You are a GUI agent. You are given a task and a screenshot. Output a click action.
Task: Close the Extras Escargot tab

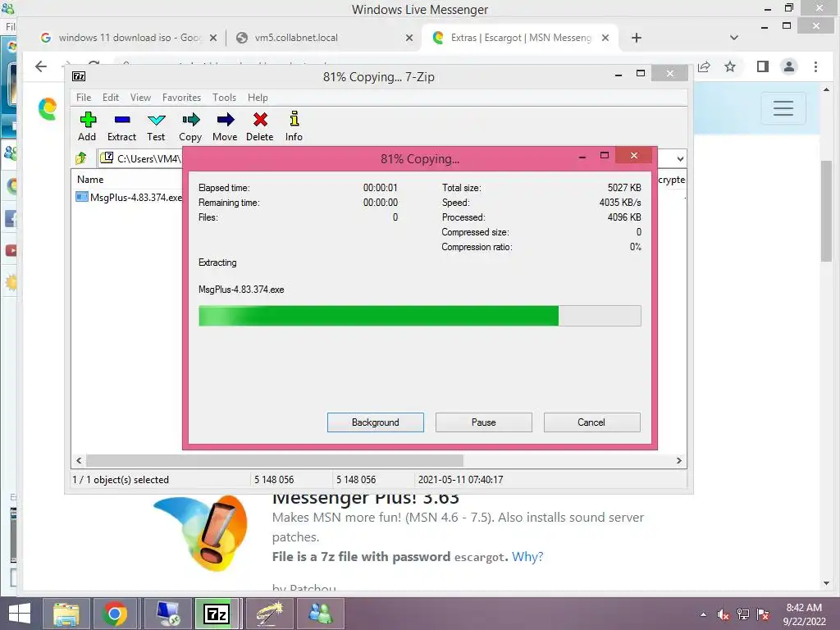click(x=605, y=38)
